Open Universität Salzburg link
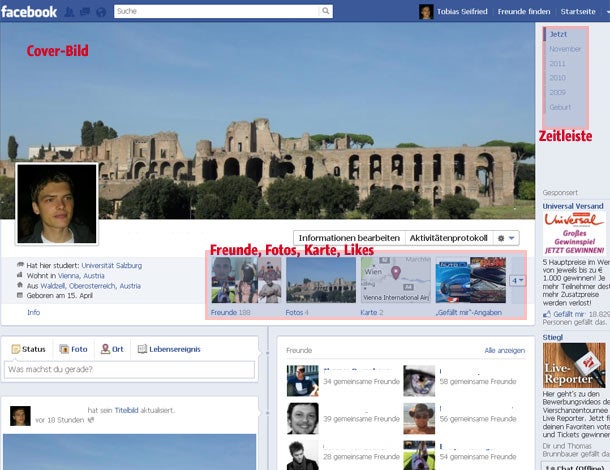The image size is (610, 470). (x=112, y=266)
